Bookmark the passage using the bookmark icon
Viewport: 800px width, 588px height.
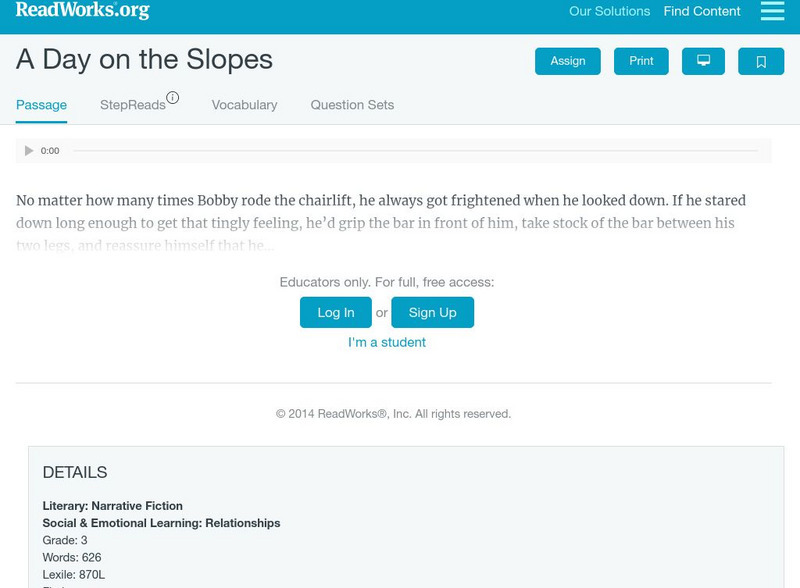pos(761,60)
